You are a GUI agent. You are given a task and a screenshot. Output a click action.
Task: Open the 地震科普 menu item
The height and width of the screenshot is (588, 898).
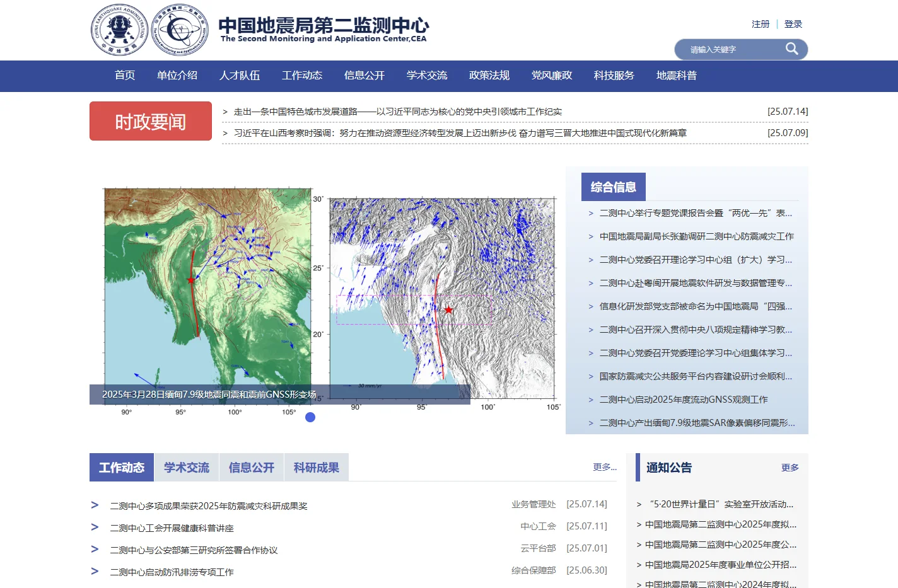tap(677, 76)
